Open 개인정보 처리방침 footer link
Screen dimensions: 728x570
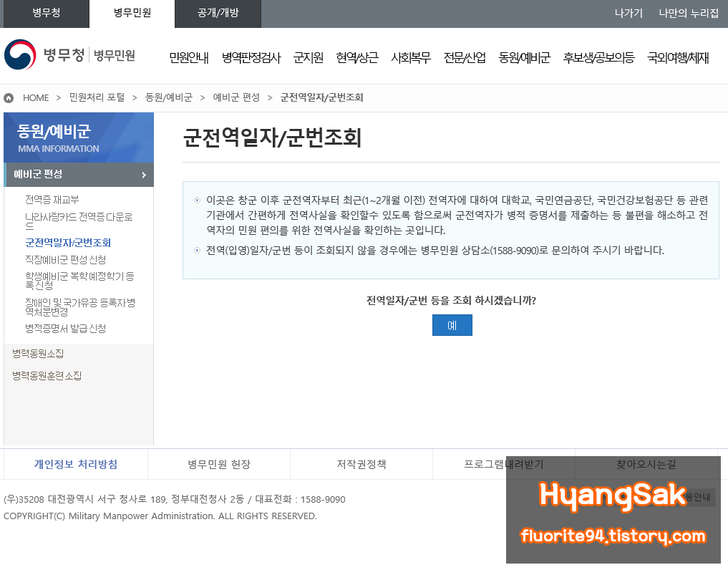click(x=76, y=464)
